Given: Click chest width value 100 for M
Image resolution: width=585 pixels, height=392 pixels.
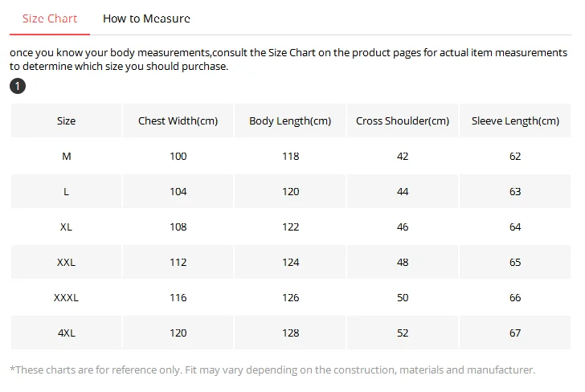Looking at the screenshot, I should (178, 157).
